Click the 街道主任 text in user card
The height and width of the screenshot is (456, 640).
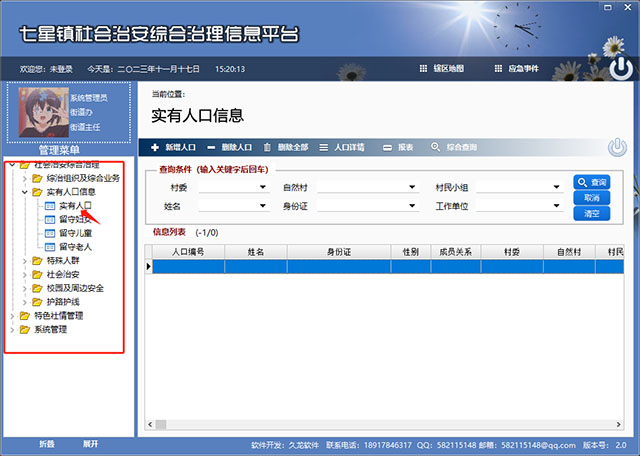[85, 127]
